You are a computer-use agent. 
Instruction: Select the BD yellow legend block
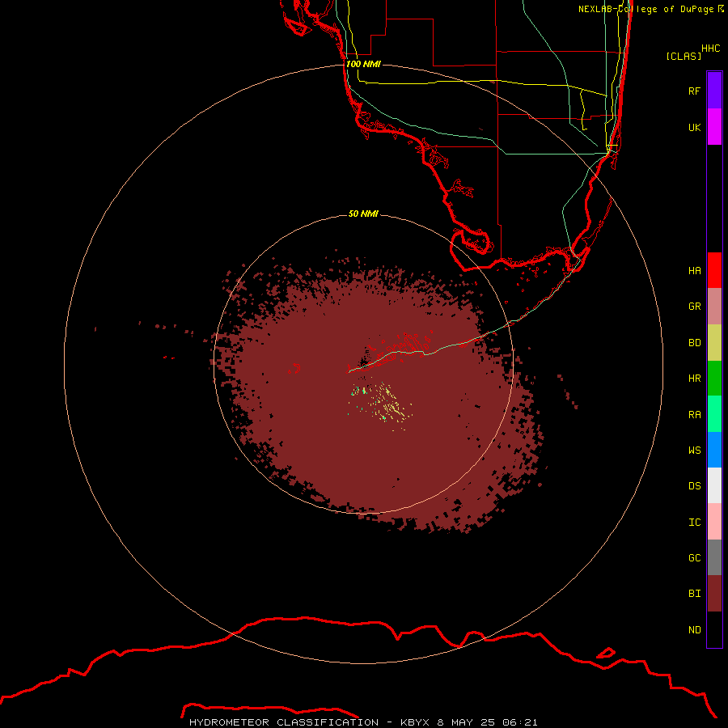click(714, 343)
